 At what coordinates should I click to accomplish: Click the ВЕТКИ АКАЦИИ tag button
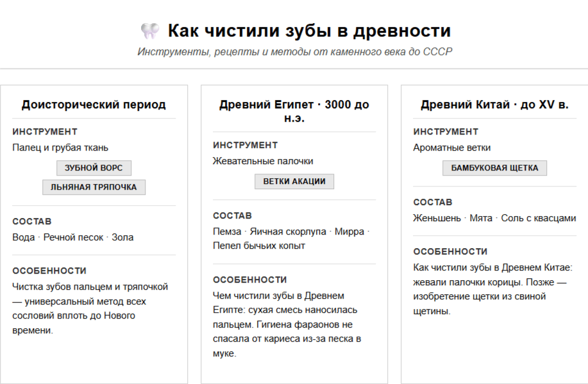point(294,181)
